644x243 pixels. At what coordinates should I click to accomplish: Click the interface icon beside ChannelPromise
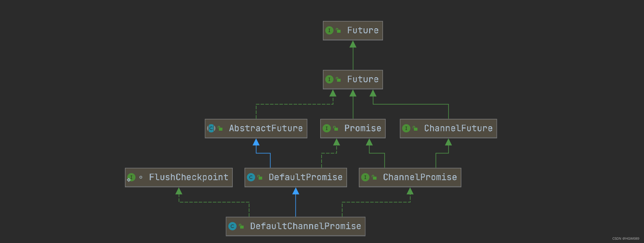pos(365,177)
